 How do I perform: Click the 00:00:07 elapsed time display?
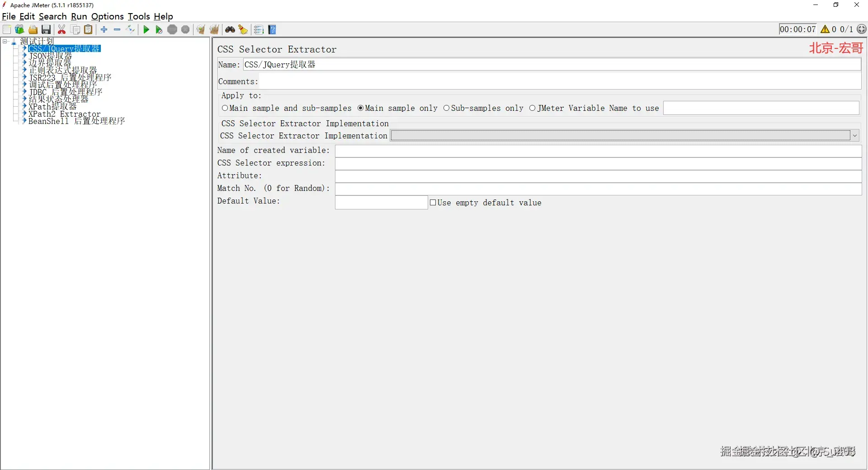[x=797, y=29]
